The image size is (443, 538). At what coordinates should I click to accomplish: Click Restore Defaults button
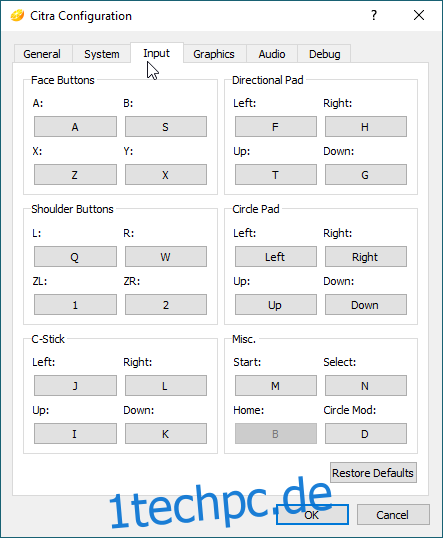pos(373,472)
